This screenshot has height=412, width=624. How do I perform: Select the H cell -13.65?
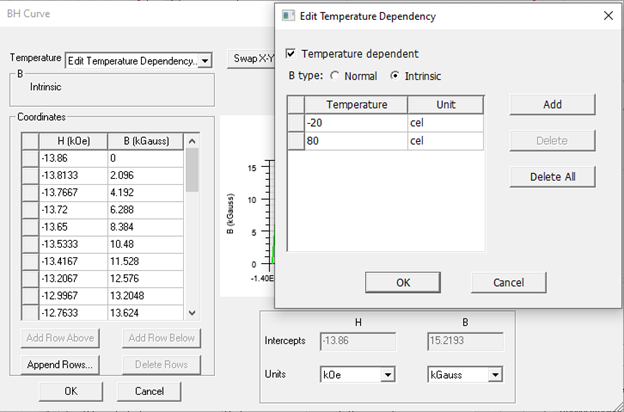pos(73,227)
